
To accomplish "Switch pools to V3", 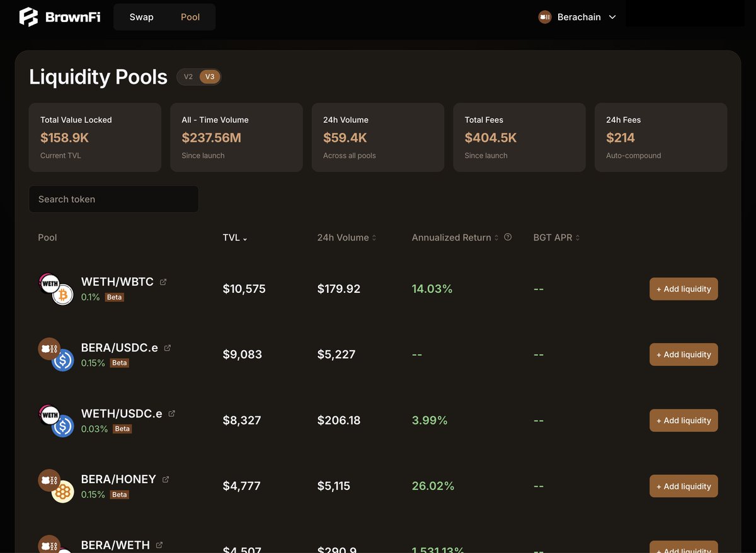I will tap(210, 77).
